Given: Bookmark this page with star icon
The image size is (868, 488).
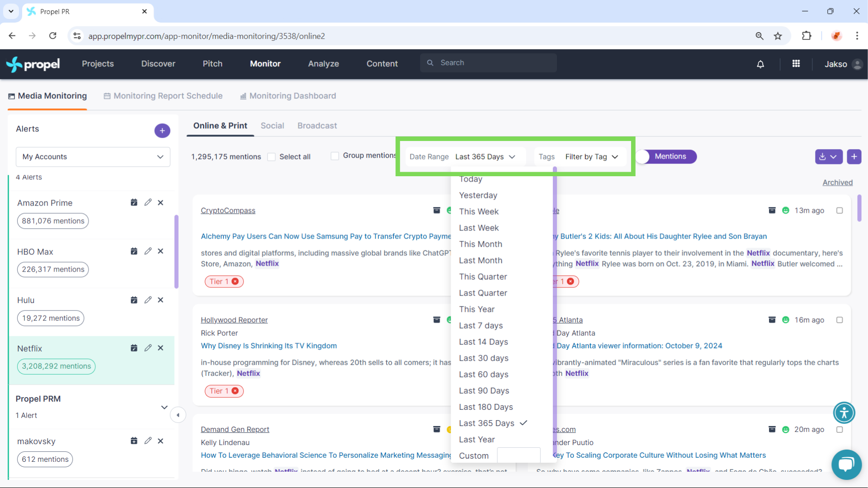Looking at the screenshot, I should 778,36.
